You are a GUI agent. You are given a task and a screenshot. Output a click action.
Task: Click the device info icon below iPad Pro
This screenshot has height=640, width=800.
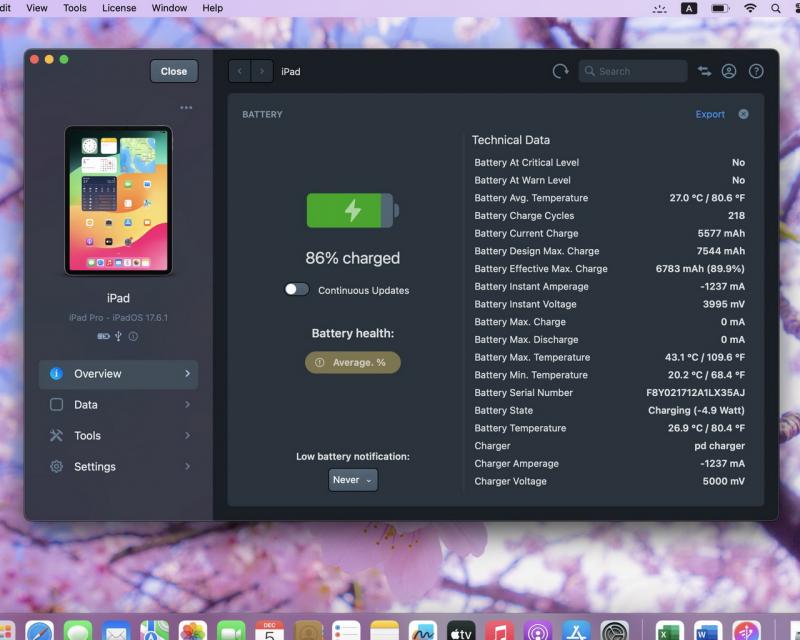click(133, 336)
